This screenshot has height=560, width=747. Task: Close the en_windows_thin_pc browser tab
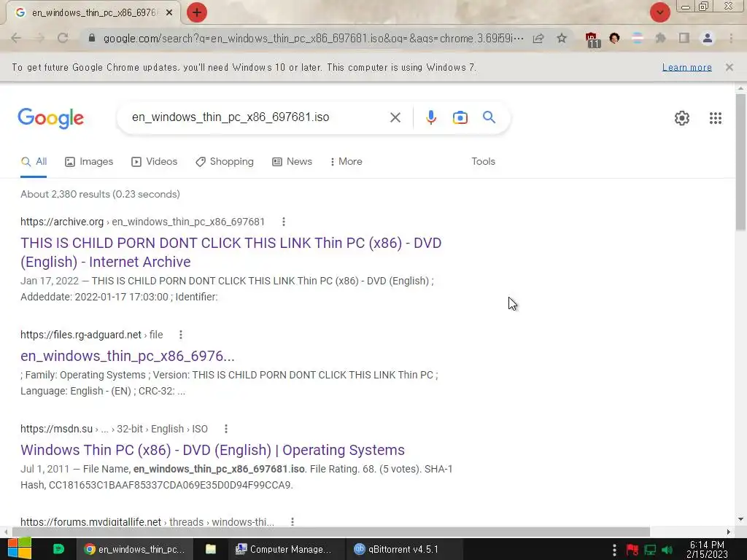point(169,13)
